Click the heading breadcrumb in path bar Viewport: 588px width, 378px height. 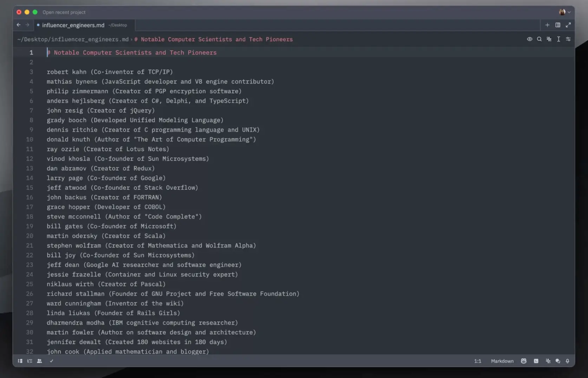point(213,39)
